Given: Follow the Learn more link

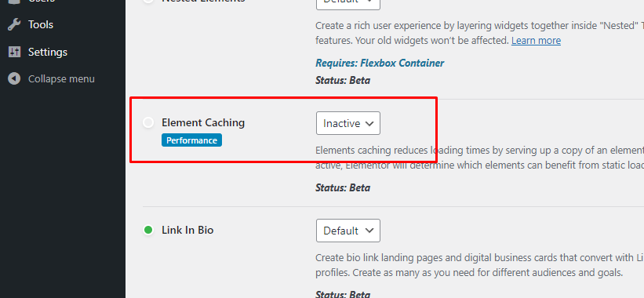Looking at the screenshot, I should (536, 41).
